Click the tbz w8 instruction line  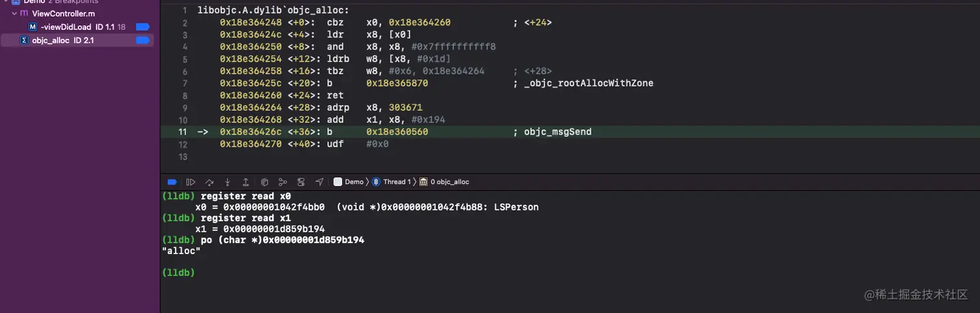386,71
